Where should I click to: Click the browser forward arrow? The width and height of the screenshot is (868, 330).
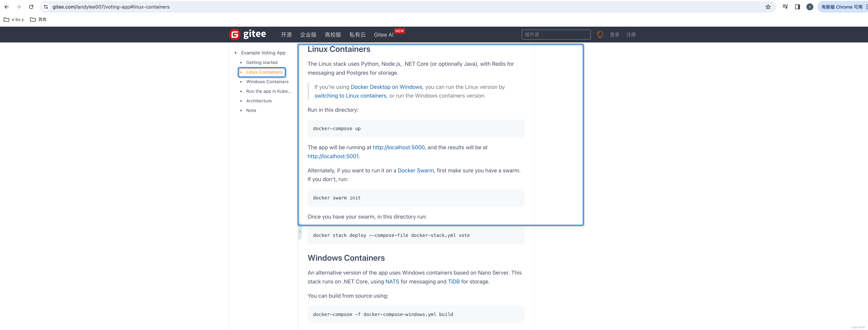point(19,7)
